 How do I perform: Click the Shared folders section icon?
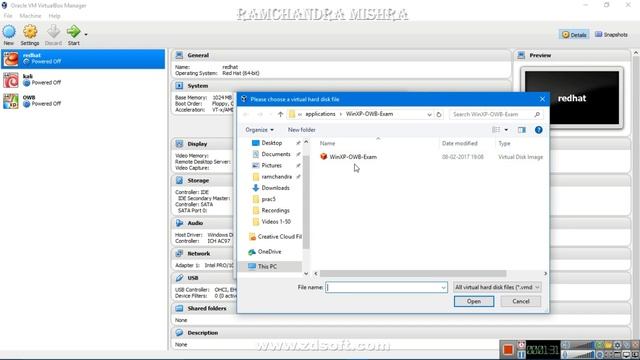[179, 308]
